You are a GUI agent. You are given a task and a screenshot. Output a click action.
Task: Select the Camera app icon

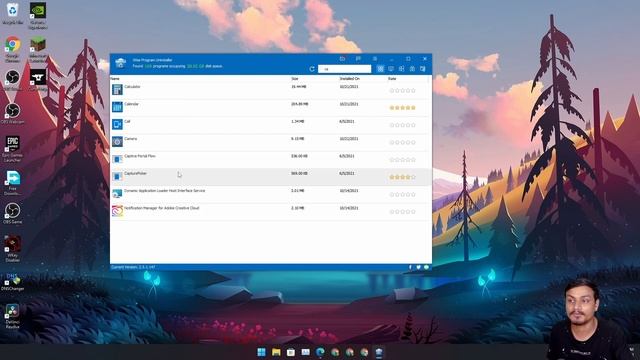click(x=117, y=142)
